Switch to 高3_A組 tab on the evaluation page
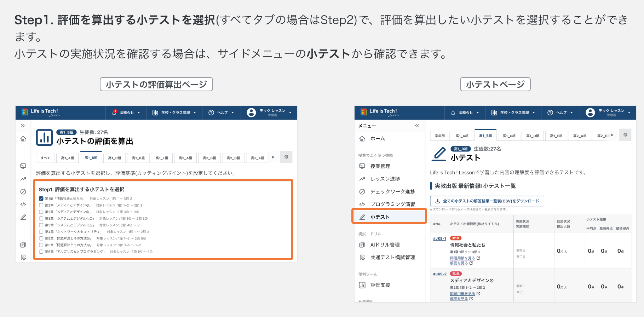This screenshot has width=644, height=317. click(x=257, y=158)
